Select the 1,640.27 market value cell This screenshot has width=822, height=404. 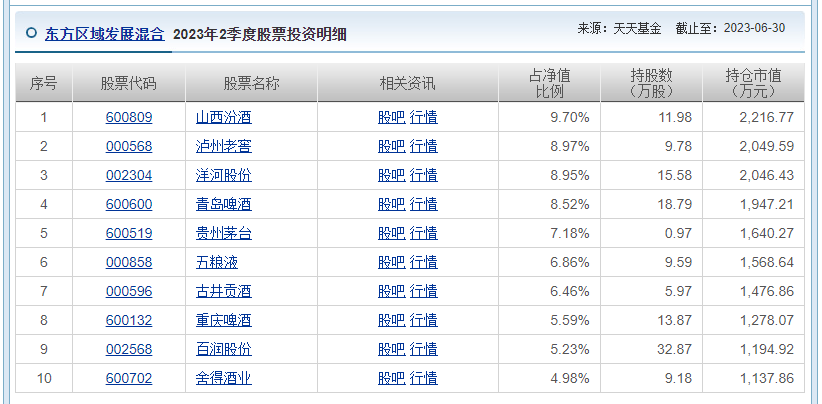pos(753,233)
